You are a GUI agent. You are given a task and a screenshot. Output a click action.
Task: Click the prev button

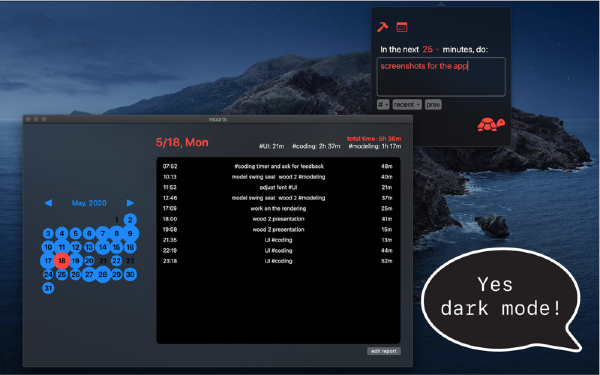point(433,104)
